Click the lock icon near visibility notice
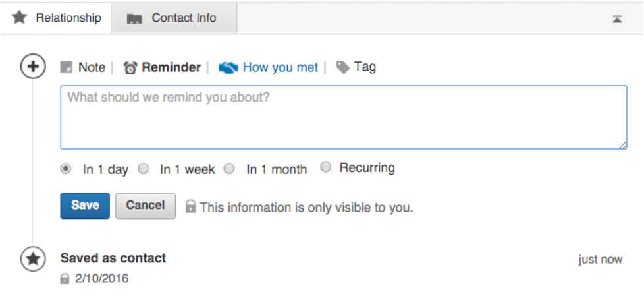The width and height of the screenshot is (644, 298). (x=191, y=207)
